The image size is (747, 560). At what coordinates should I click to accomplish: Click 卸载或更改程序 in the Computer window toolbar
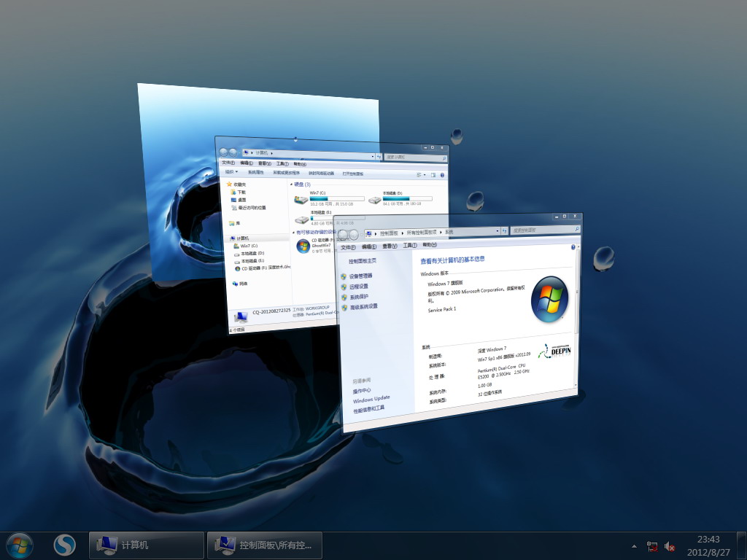point(286,172)
